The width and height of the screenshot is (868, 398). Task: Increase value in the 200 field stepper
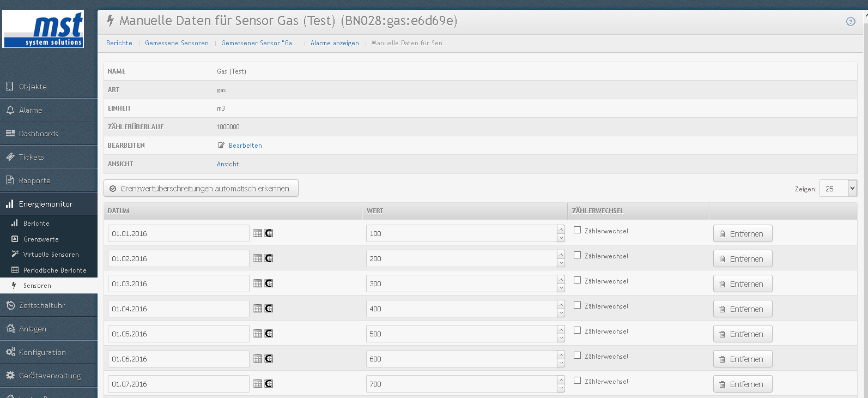tap(561, 255)
